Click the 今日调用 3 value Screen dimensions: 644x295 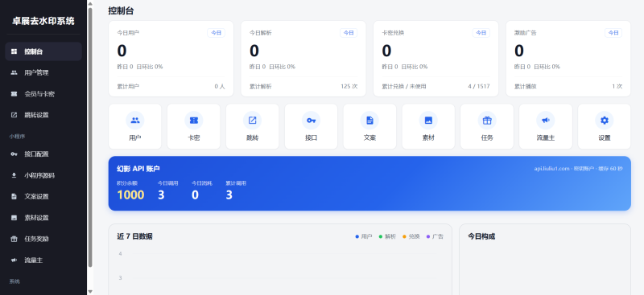(161, 195)
